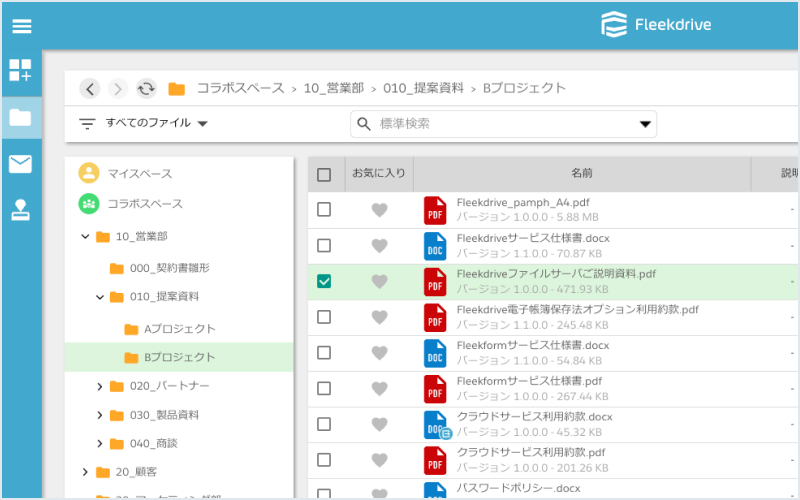
Task: Check the Fleekformサービス仕様書.docx checkbox
Action: tap(324, 353)
